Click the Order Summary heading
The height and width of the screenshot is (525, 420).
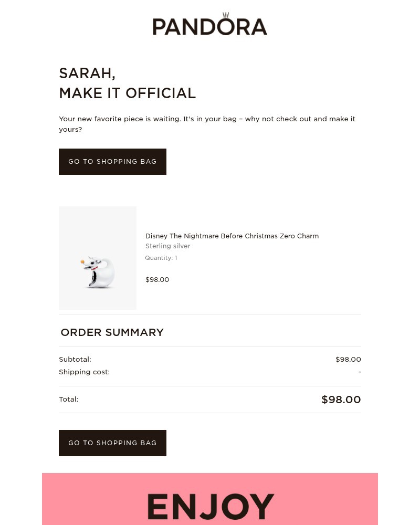pos(112,332)
